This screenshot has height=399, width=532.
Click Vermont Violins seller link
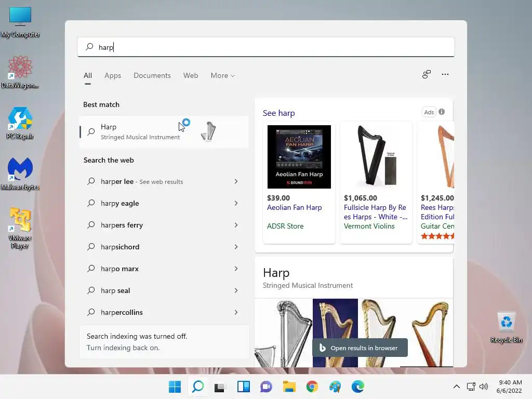coord(369,226)
